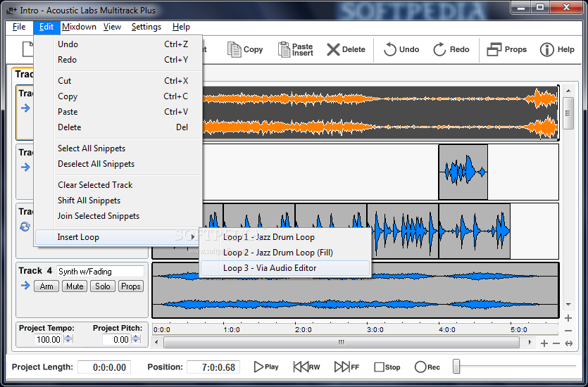588x387 pixels.
Task: Select Loop 3 - Via Audio Editor
Action: coord(285,268)
